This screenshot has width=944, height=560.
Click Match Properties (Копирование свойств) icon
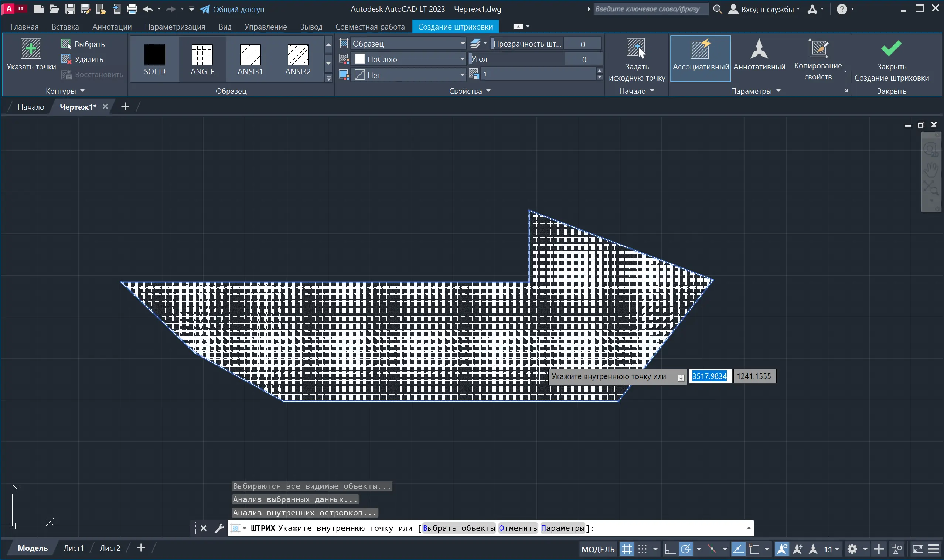[818, 48]
